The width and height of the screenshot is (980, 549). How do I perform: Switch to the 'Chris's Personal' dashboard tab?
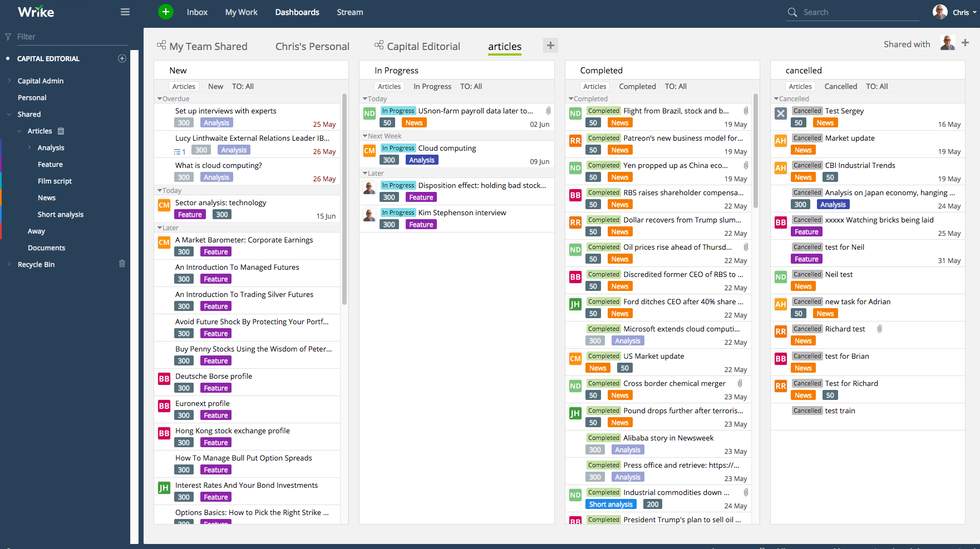312,46
